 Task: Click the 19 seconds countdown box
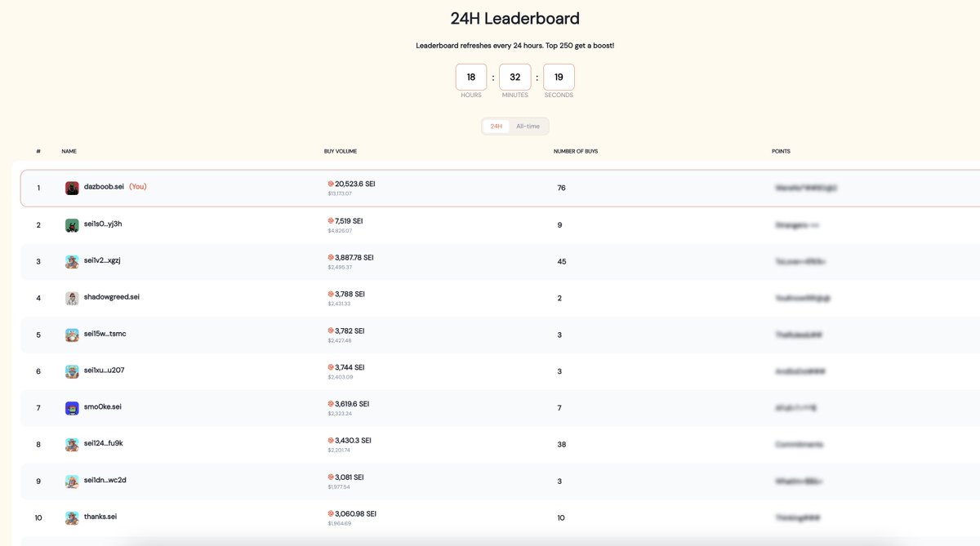coord(559,77)
